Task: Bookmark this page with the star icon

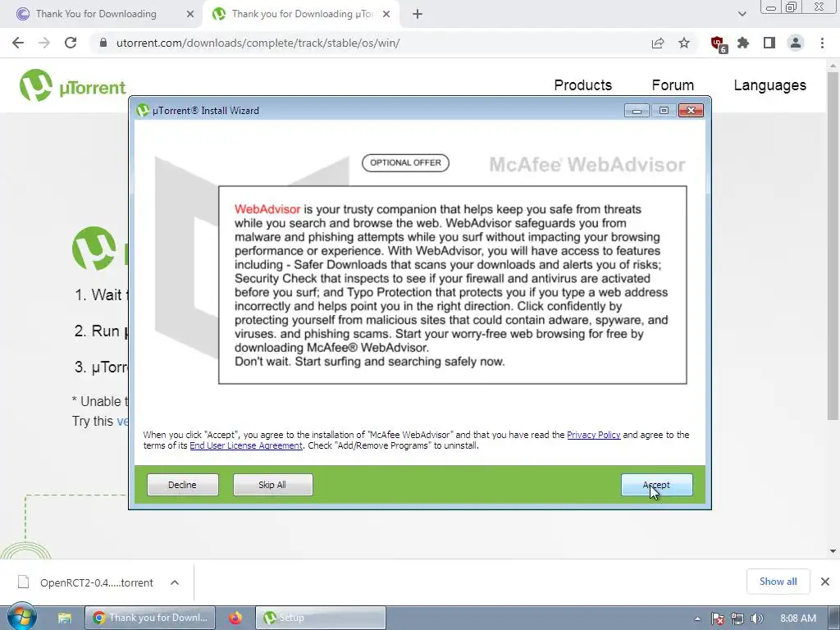Action: [x=684, y=43]
